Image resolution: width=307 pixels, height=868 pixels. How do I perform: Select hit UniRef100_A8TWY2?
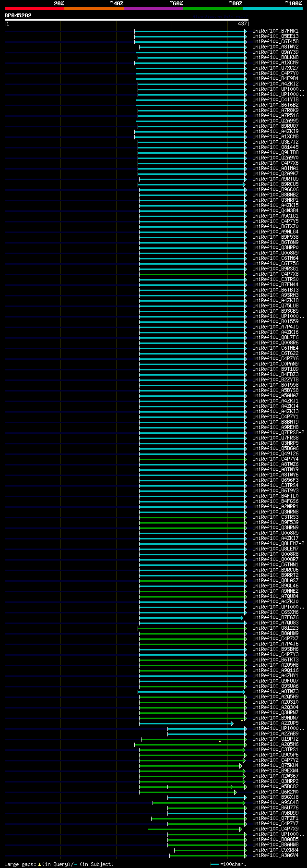coord(275,47)
